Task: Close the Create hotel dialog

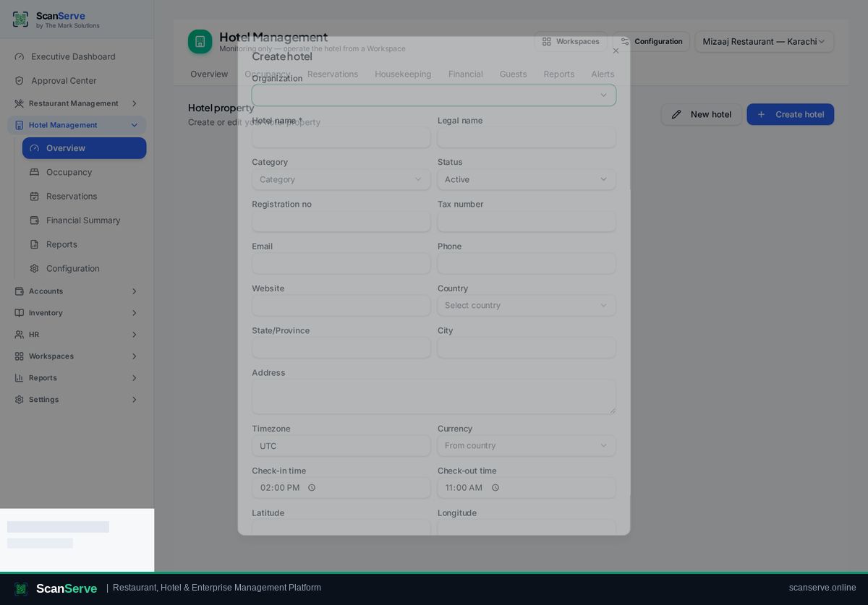Action: click(616, 51)
